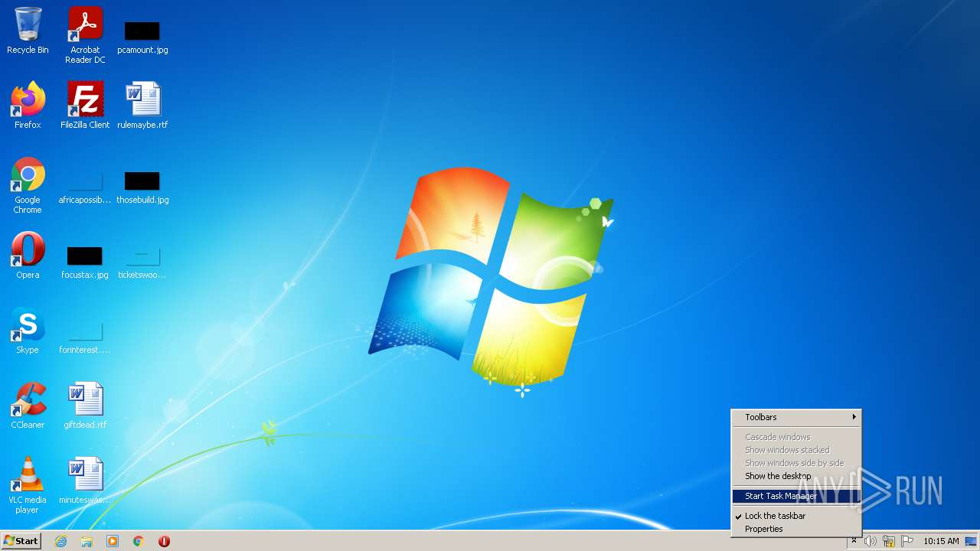980x551 pixels.
Task: Launch Windows Media Player from taskbar
Action: 113,541
